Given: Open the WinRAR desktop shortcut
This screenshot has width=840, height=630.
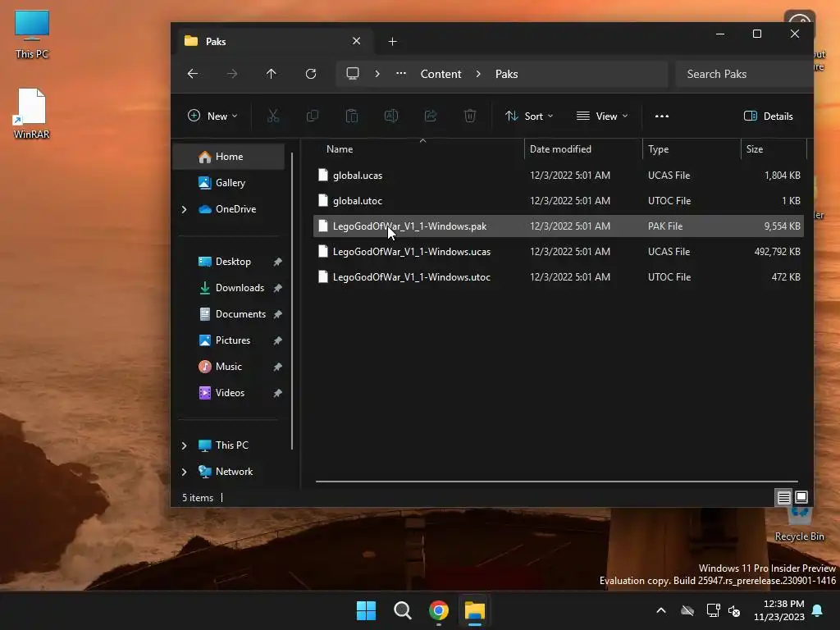Looking at the screenshot, I should tap(32, 113).
